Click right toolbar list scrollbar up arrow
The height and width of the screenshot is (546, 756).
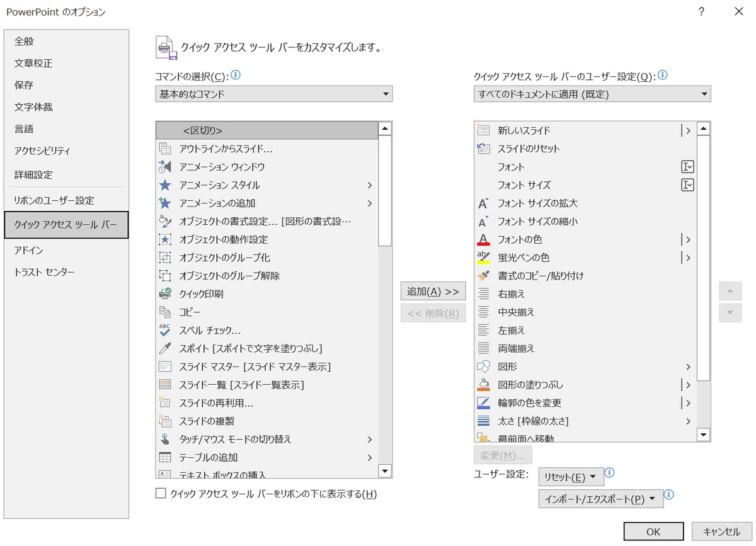pos(704,129)
